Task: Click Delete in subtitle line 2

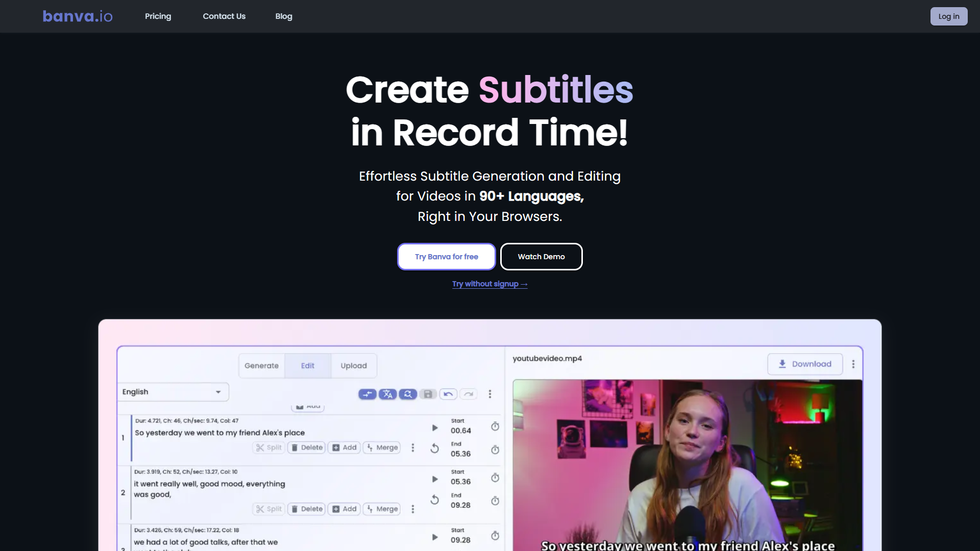Action: (307, 509)
